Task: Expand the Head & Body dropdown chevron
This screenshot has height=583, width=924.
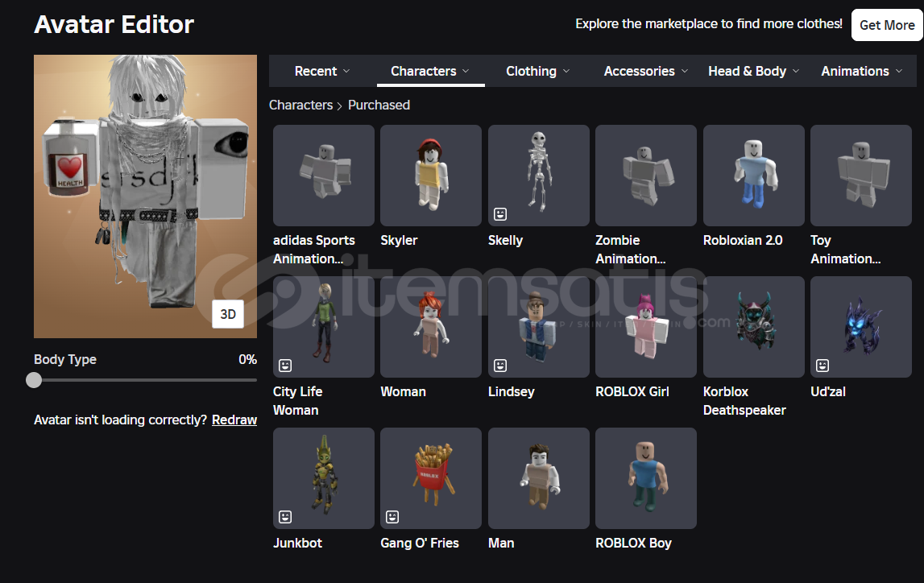Action: tap(796, 71)
